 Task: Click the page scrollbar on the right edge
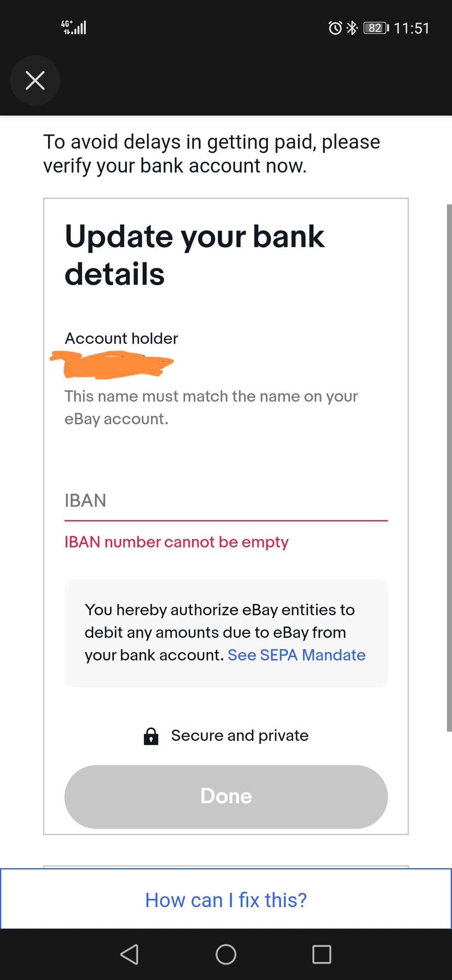coord(449,467)
